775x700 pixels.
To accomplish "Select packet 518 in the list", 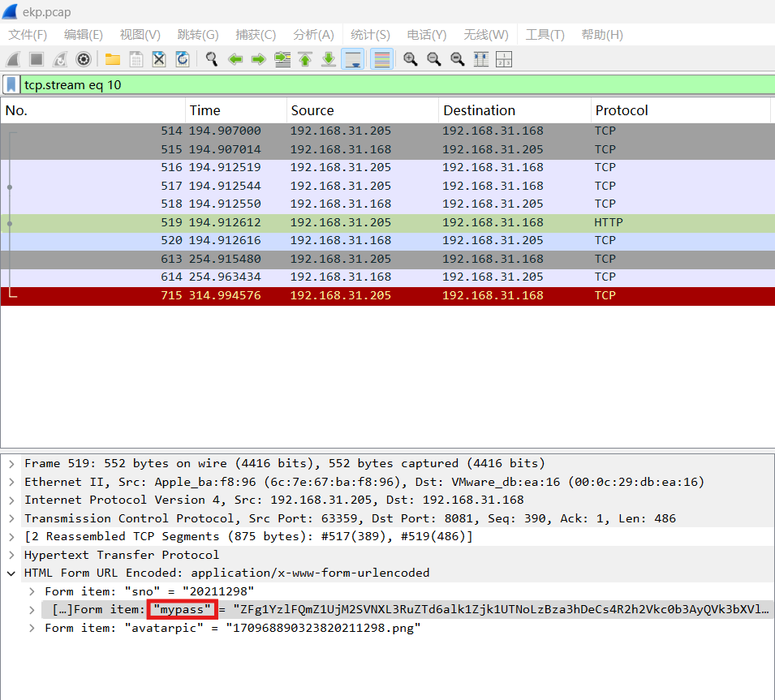I will pos(388,204).
